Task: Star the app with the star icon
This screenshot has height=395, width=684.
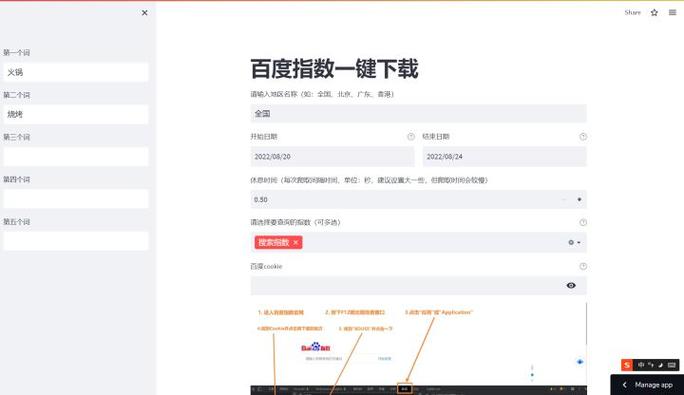Action: 654,13
